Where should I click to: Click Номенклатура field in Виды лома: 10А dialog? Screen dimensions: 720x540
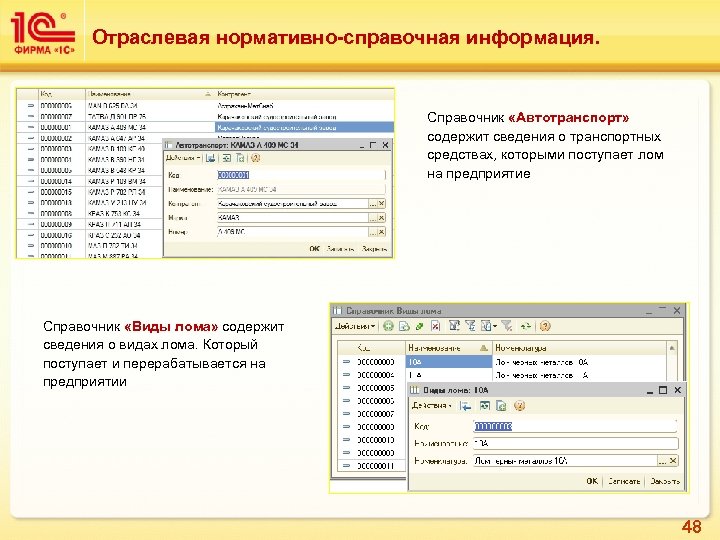tap(565, 461)
